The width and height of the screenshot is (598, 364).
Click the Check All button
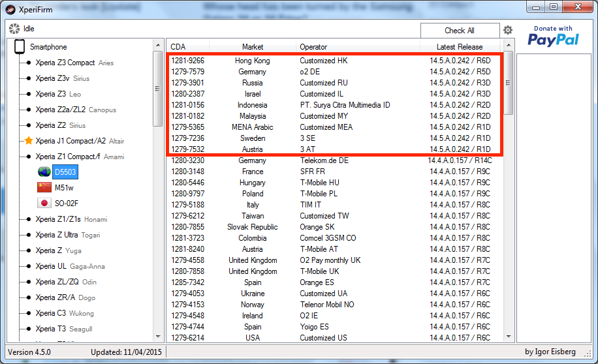pos(460,31)
